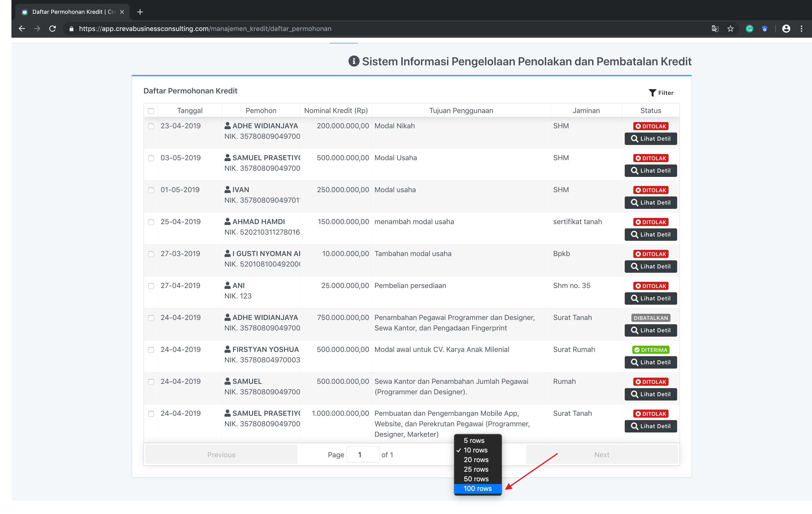Image resolution: width=812 pixels, height=514 pixels.
Task: Sort by Nominal Kredit (Rp) header
Action: point(336,111)
